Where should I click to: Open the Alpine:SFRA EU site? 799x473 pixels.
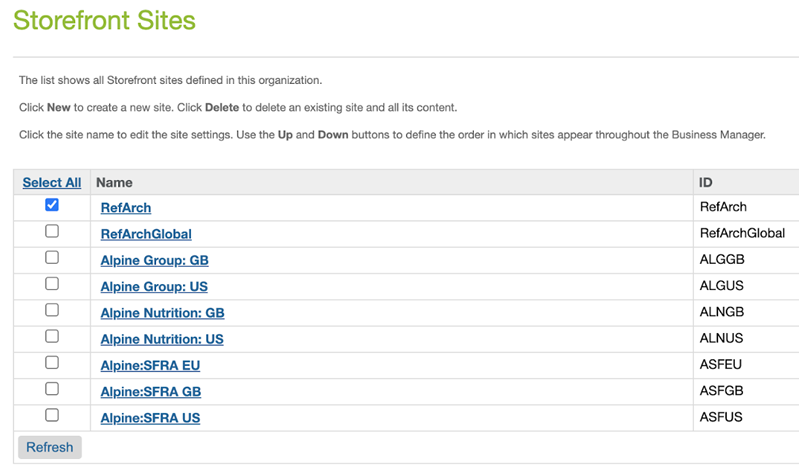(x=150, y=365)
